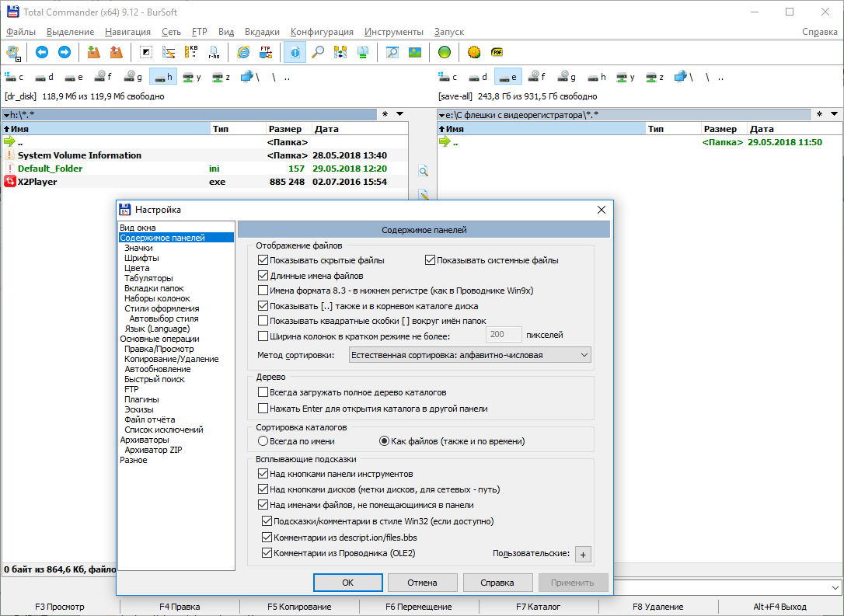Enable Показывать квадратные скобки вокруг имён папок
Viewport: 844px width, 616px height.
[x=263, y=321]
